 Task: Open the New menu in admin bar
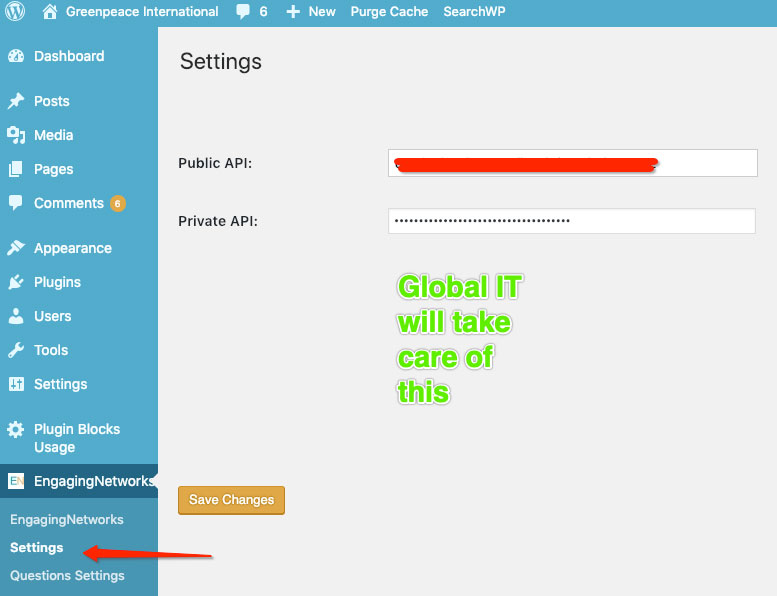coord(322,11)
